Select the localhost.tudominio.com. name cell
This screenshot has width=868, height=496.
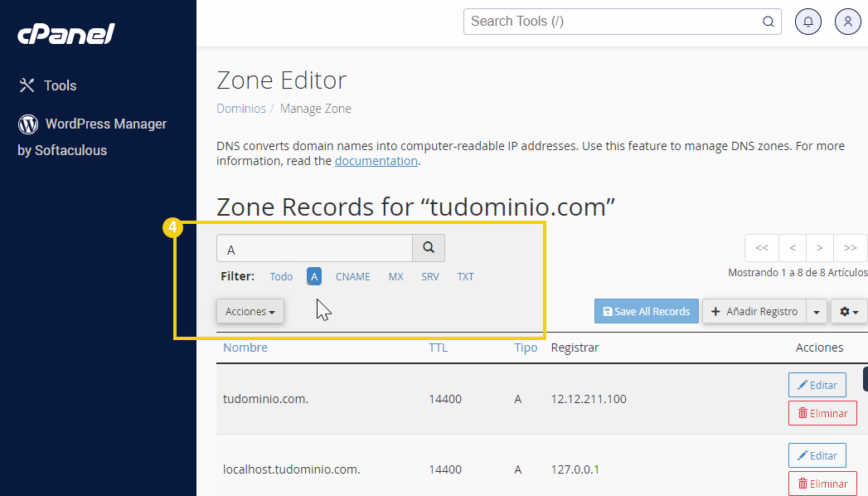coord(292,469)
